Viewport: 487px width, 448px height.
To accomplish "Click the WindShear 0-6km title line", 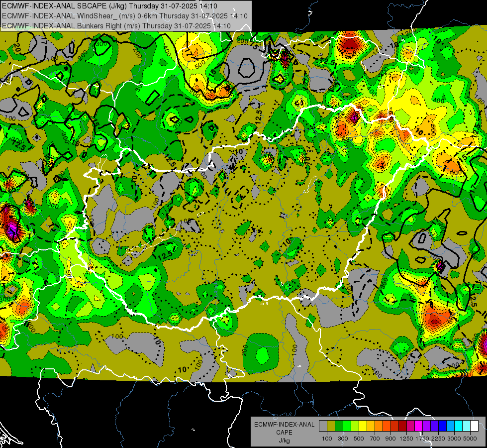I will [x=124, y=16].
